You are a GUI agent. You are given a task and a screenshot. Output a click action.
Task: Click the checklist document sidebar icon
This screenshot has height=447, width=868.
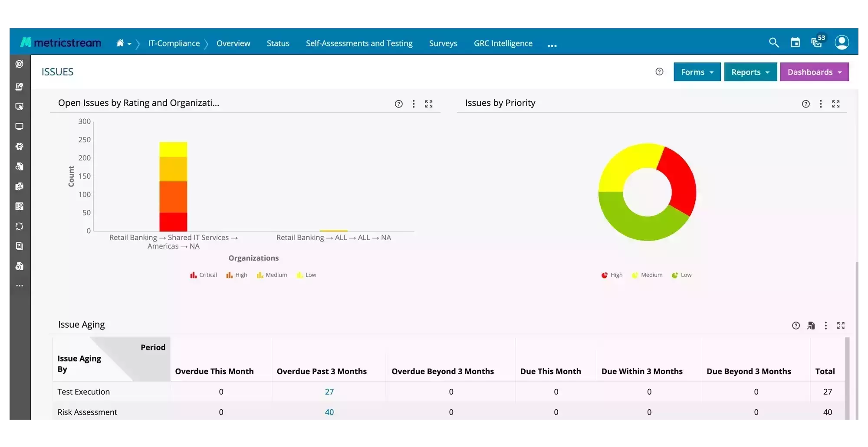[20, 87]
